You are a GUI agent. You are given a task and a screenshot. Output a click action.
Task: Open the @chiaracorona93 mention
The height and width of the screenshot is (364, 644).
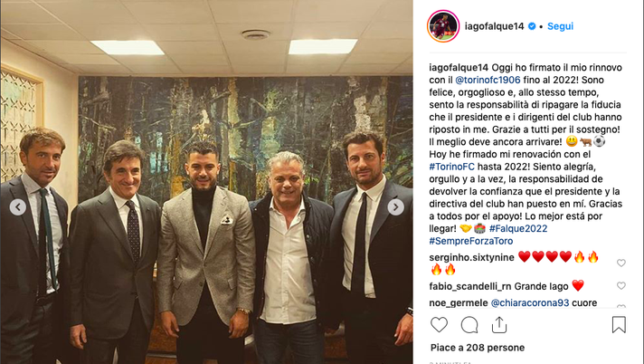[530, 302]
